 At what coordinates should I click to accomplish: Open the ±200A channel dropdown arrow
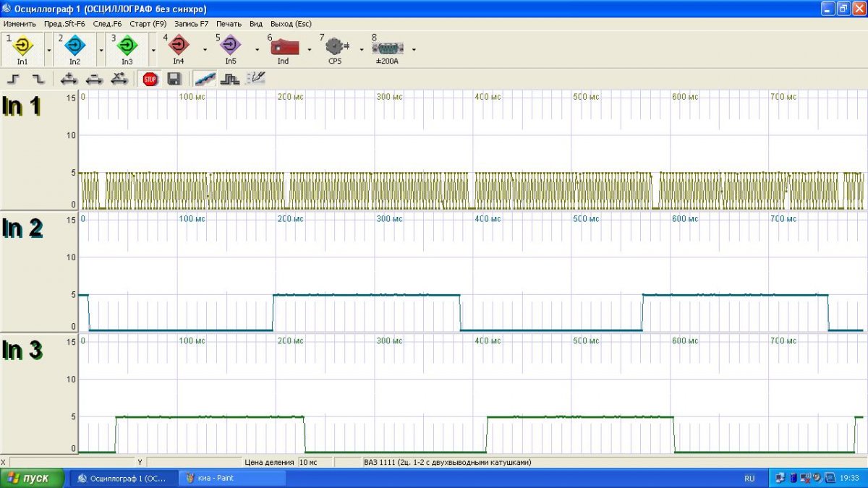coord(414,50)
